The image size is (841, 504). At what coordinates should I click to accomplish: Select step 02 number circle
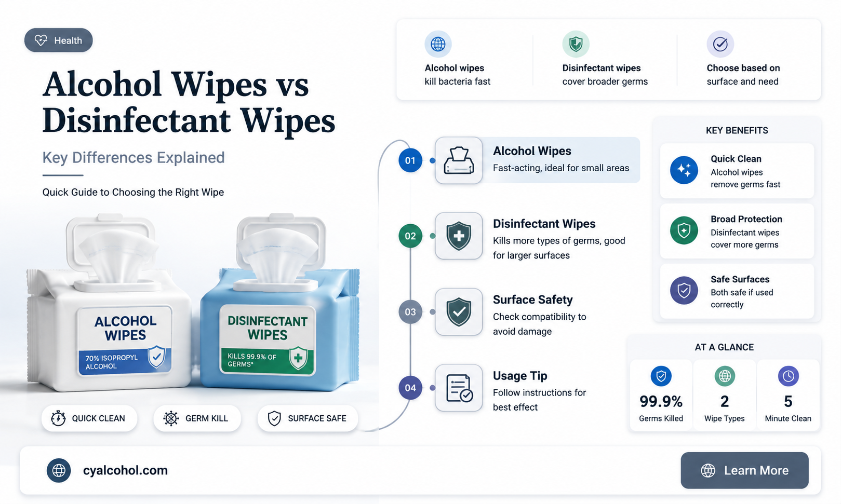pyautogui.click(x=410, y=236)
